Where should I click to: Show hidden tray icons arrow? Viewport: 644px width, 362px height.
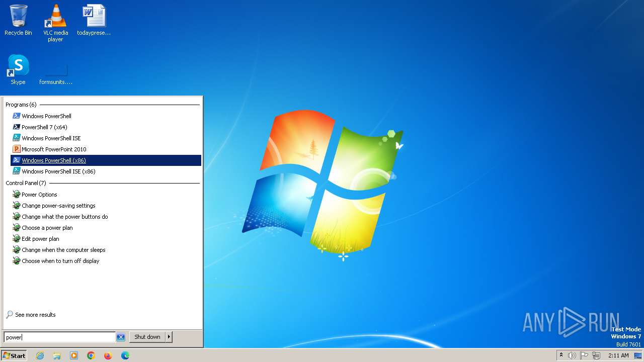click(561, 355)
